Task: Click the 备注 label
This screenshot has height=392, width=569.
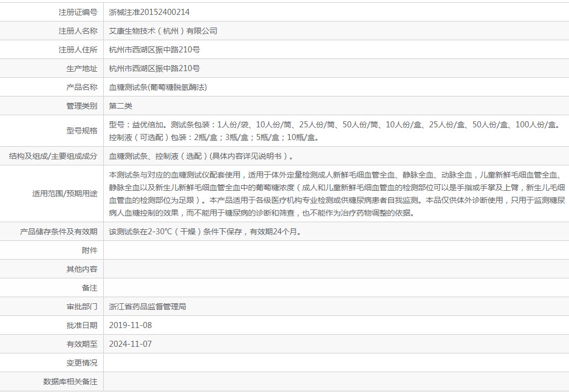Action: click(89, 288)
